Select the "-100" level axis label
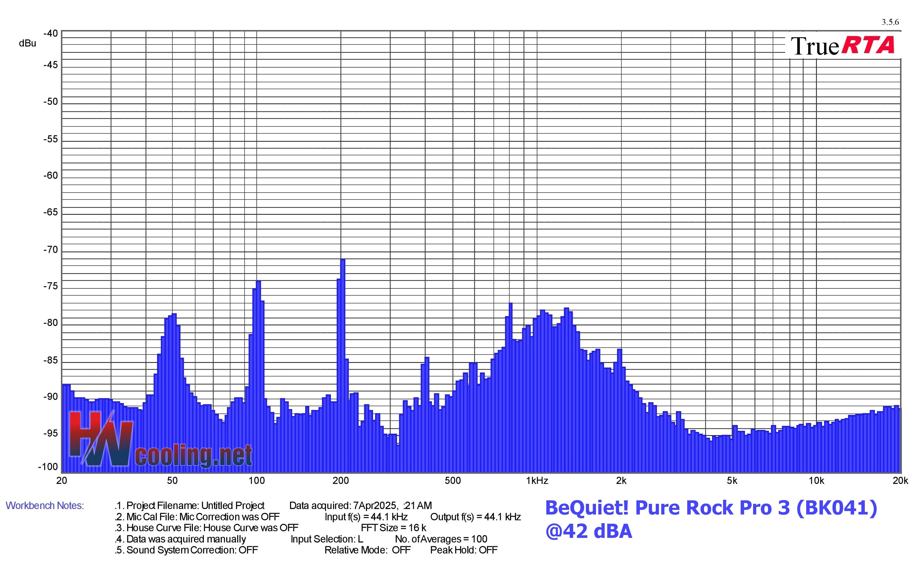 48,467
